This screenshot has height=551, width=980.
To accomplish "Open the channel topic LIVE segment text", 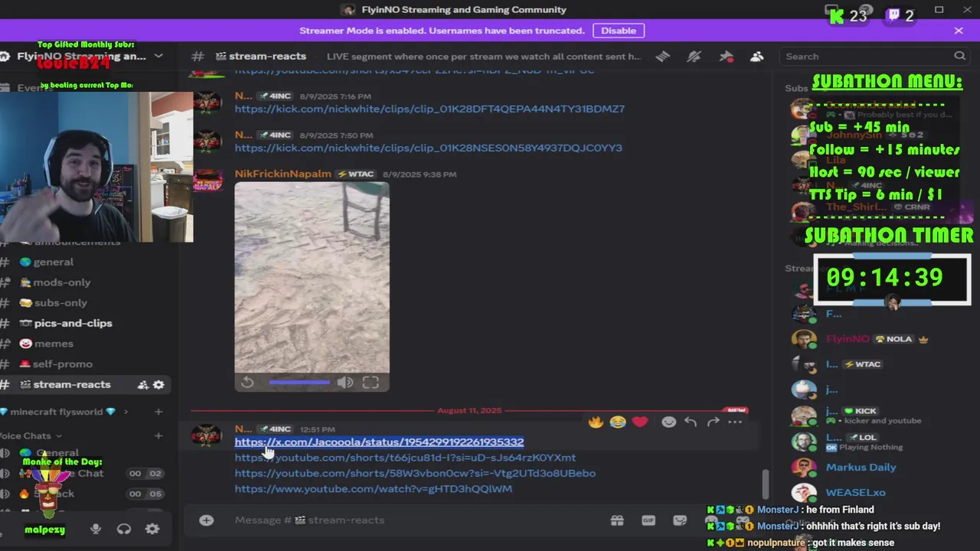I will point(484,56).
